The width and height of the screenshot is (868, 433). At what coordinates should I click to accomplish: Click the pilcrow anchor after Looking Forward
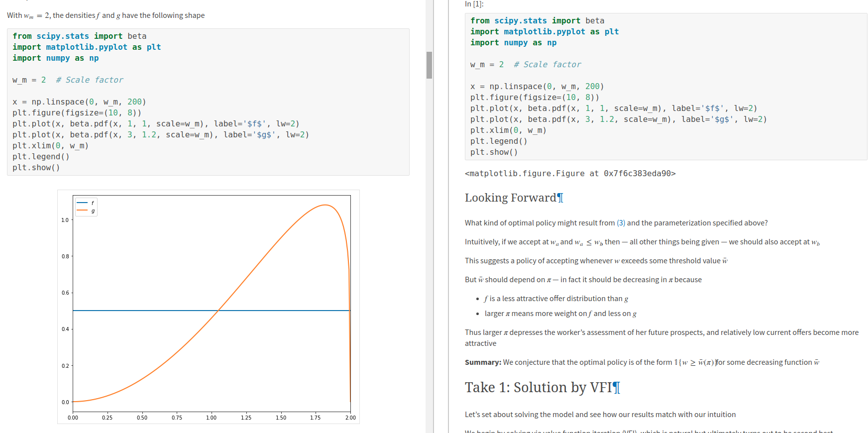560,198
